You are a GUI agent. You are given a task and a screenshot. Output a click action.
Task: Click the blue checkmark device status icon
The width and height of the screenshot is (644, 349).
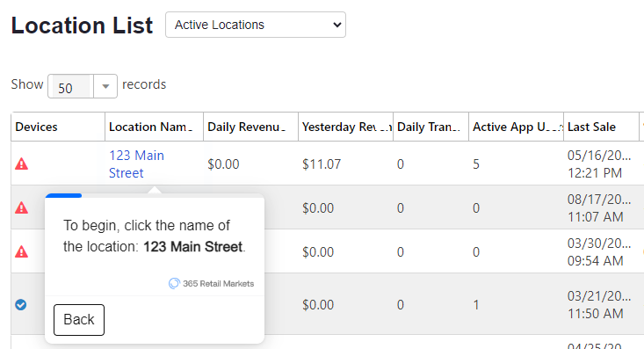[21, 304]
